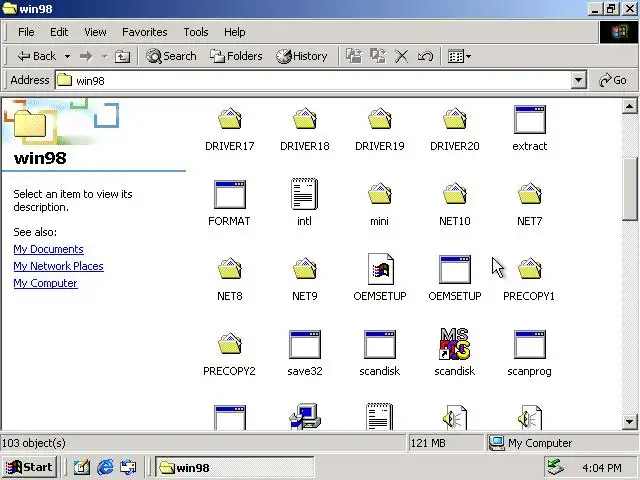
Task: Click the Back button
Action: (37, 56)
